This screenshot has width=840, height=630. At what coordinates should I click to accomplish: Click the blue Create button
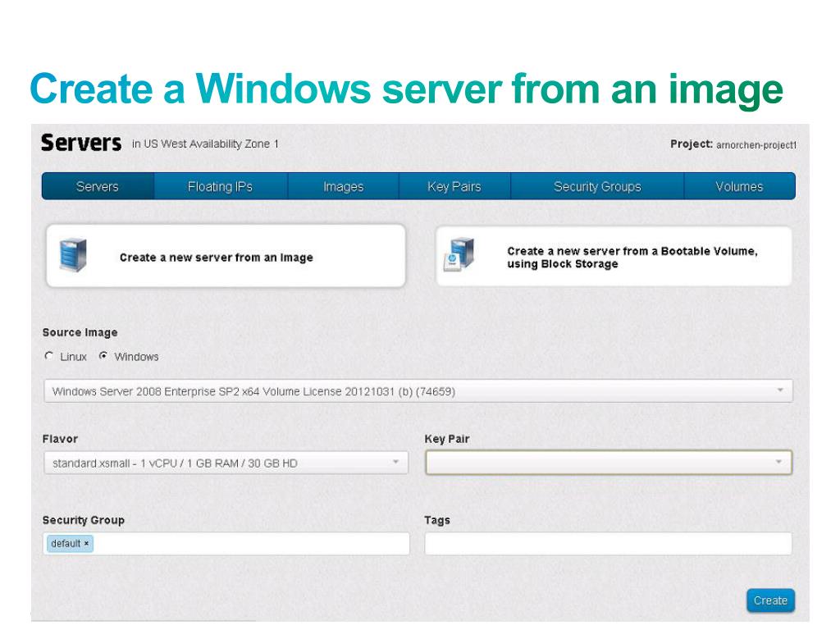770,600
